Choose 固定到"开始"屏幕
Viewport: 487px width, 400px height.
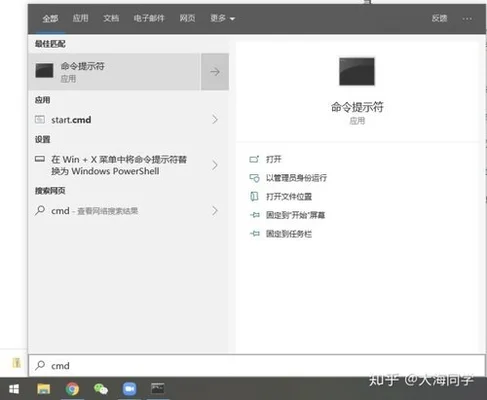[x=295, y=215]
